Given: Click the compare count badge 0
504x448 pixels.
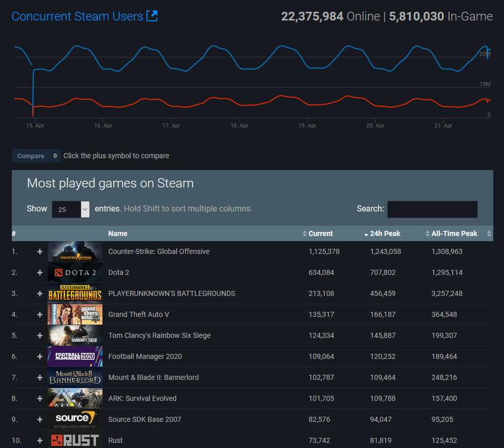Looking at the screenshot, I should pyautogui.click(x=55, y=156).
